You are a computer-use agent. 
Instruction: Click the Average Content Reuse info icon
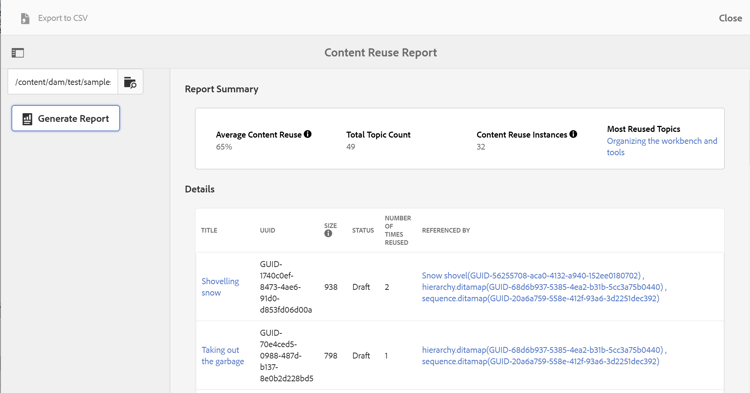pos(308,134)
